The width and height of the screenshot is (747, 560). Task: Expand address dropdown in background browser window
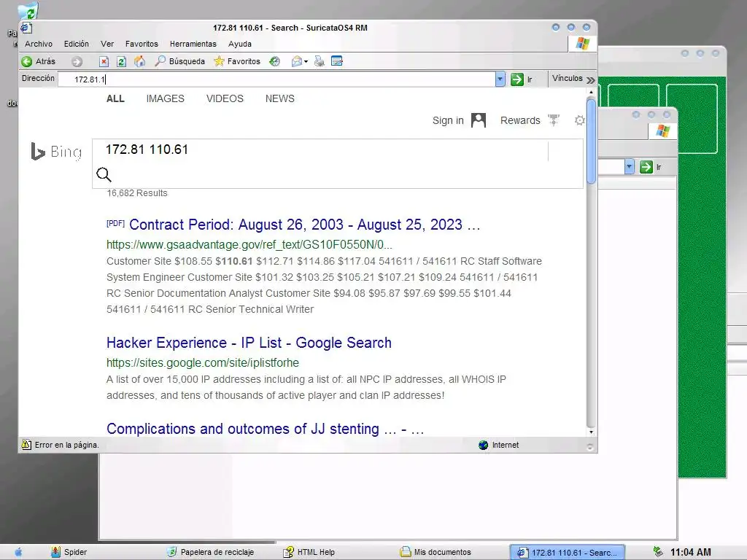tap(629, 167)
